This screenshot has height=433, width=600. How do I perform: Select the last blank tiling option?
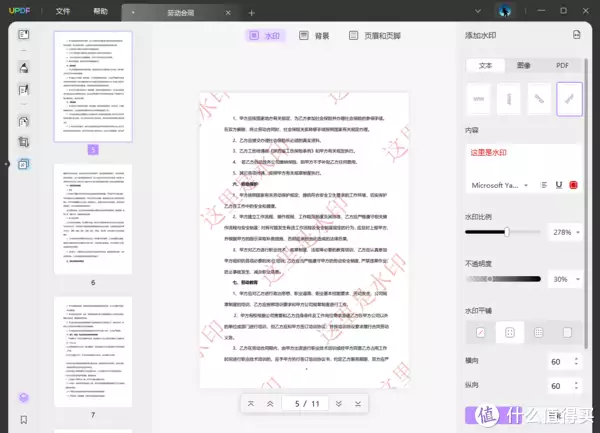[x=567, y=332]
